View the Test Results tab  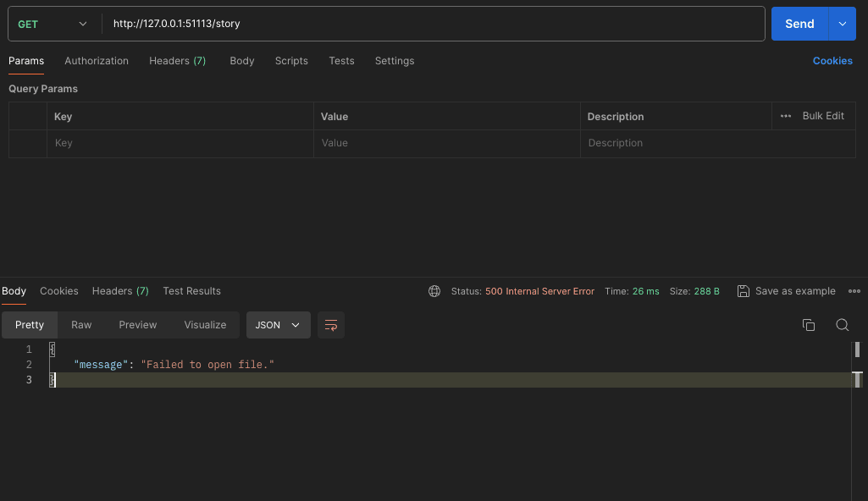point(191,291)
